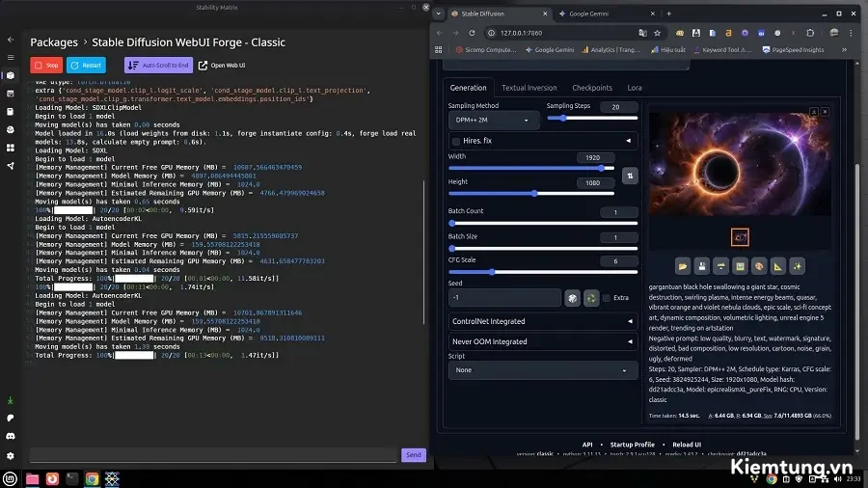Reload the browser page
Image resolution: width=868 pixels, height=488 pixels.
(472, 33)
